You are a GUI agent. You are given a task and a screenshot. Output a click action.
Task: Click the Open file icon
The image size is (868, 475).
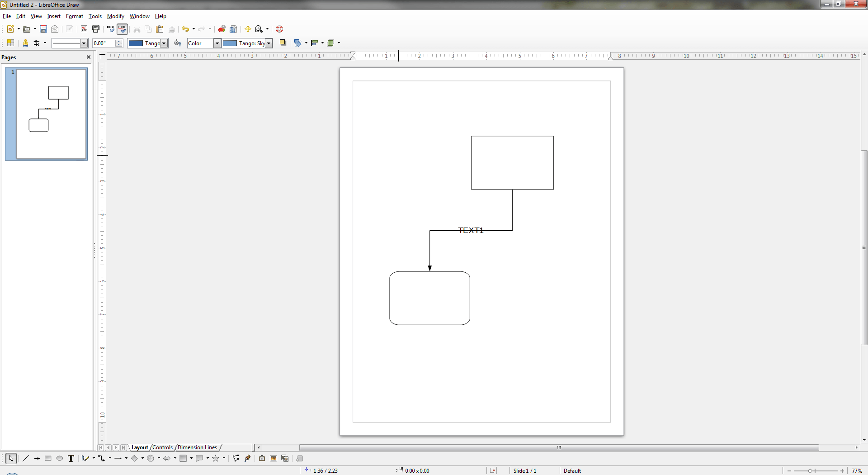point(27,29)
